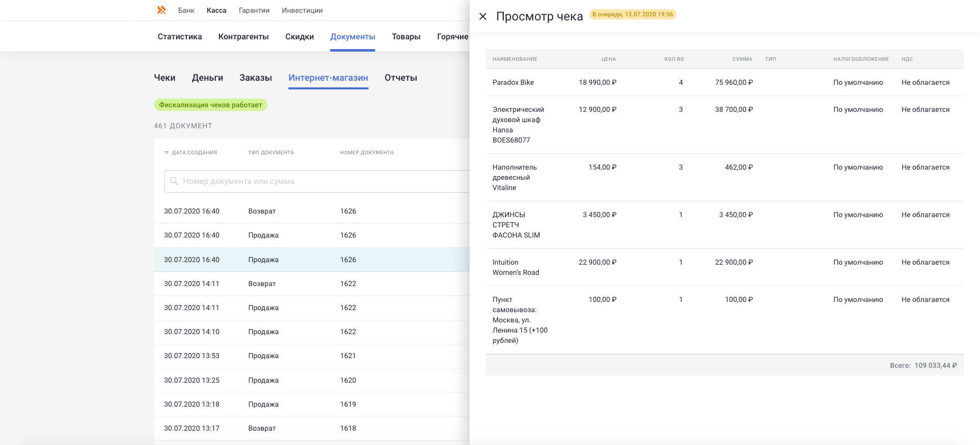Click По умолчанию in the Paradox Bike row

pyautogui.click(x=858, y=83)
